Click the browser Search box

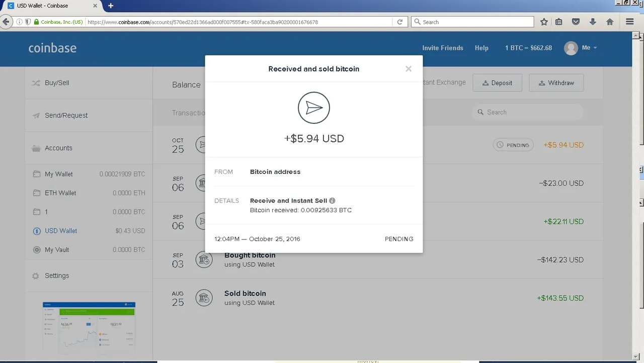[472, 22]
